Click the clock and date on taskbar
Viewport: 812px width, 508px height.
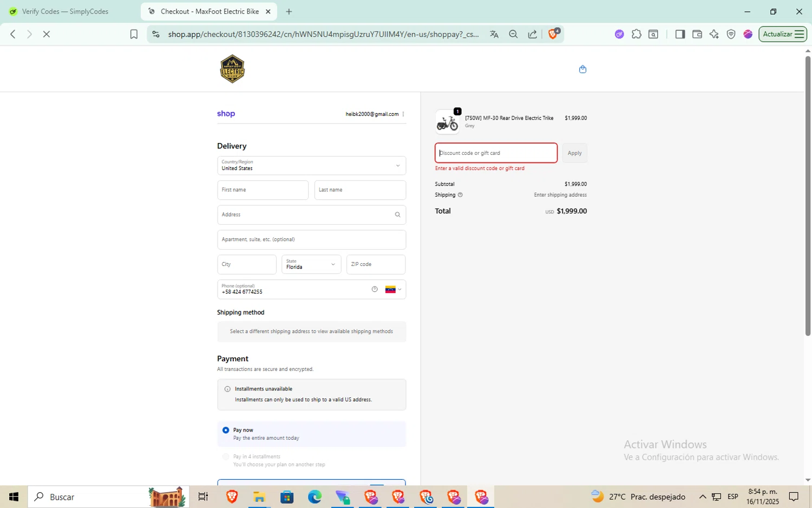pyautogui.click(x=762, y=497)
